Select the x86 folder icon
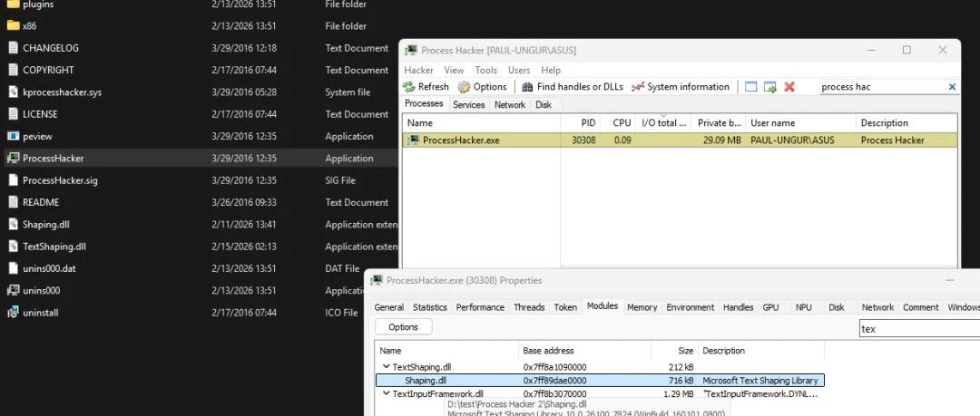This screenshot has height=416, width=980. click(x=13, y=25)
